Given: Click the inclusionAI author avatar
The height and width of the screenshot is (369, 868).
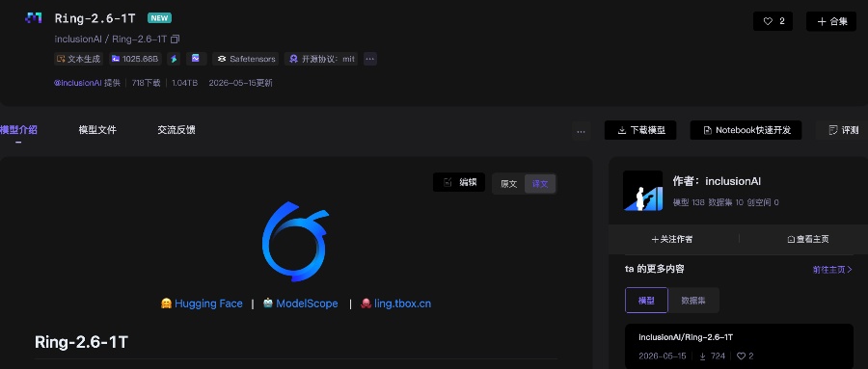Looking at the screenshot, I should click(642, 191).
